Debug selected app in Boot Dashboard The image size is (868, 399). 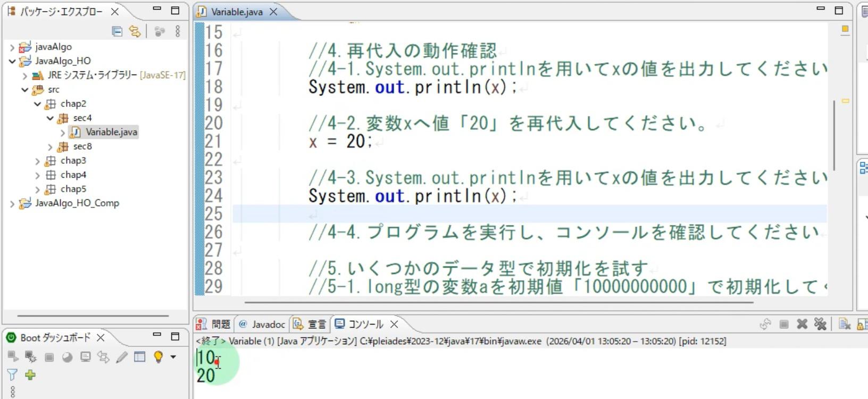[x=31, y=357]
